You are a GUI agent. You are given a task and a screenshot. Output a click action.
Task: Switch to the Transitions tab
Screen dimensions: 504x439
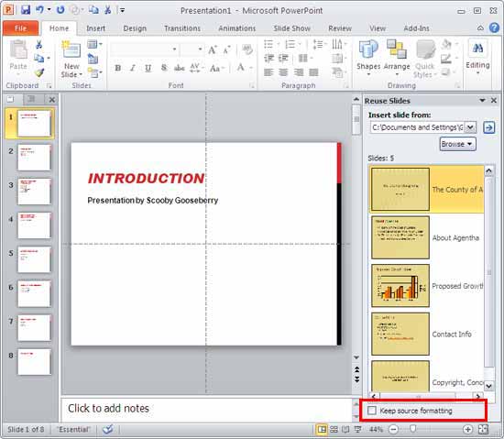pyautogui.click(x=182, y=28)
